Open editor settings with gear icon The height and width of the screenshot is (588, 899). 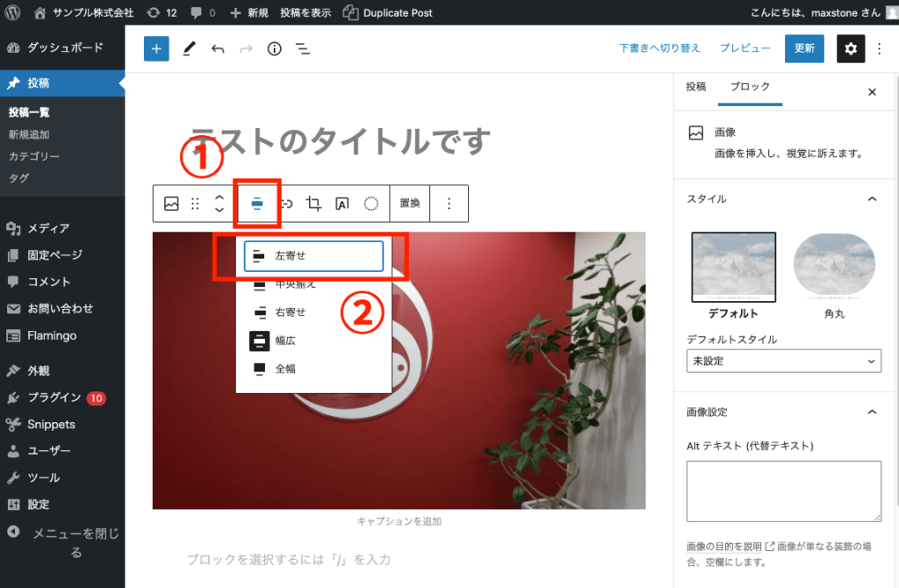[x=850, y=49]
